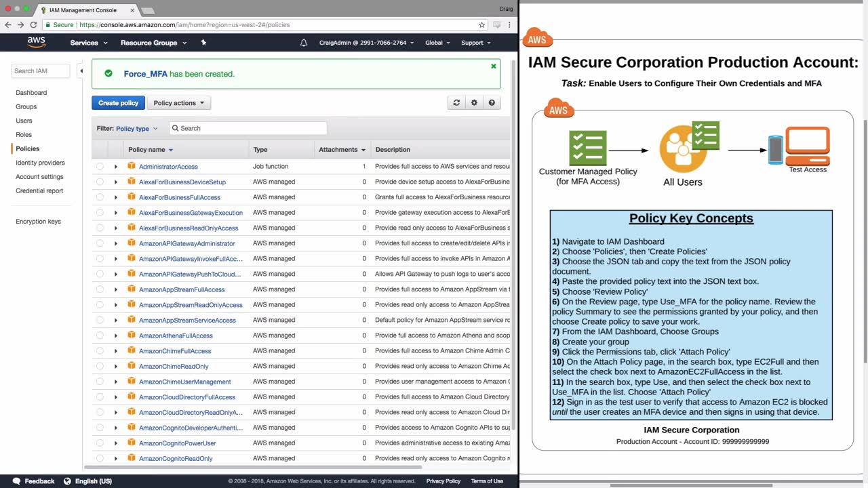Image resolution: width=868 pixels, height=488 pixels.
Task: Open the notifications bell icon
Action: point(304,43)
